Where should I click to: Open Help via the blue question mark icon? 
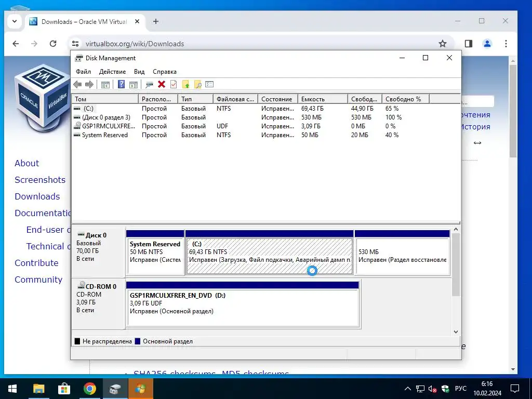121,85
